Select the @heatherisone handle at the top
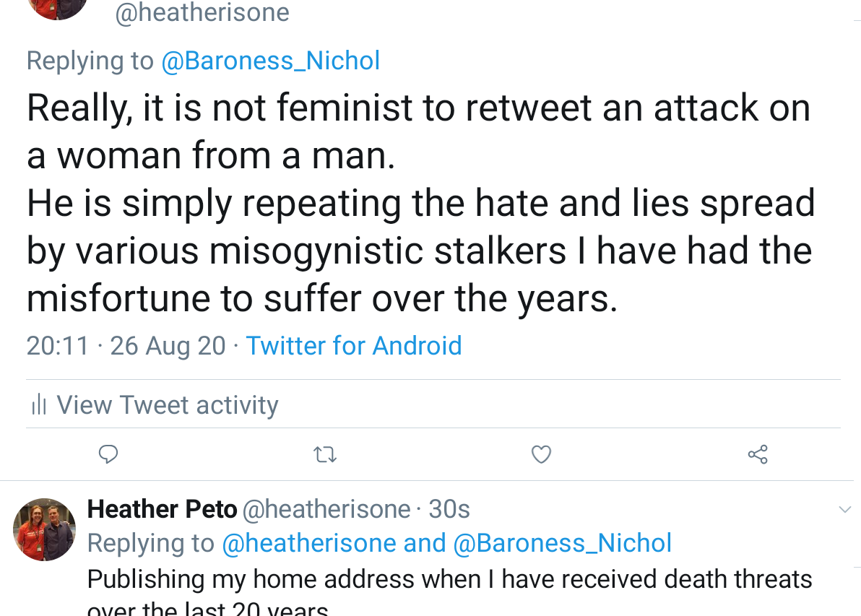 pyautogui.click(x=202, y=12)
